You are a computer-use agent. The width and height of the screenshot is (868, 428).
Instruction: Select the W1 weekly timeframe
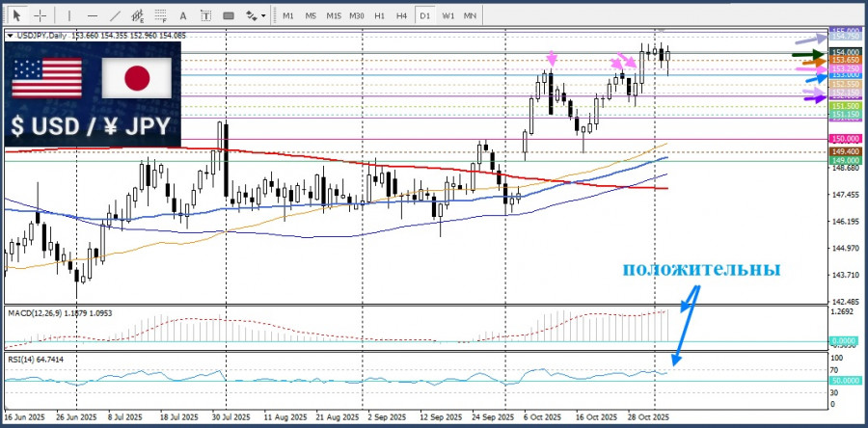point(448,15)
